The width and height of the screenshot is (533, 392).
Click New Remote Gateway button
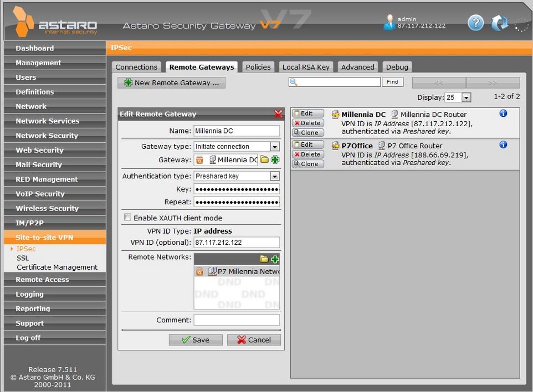pos(171,82)
